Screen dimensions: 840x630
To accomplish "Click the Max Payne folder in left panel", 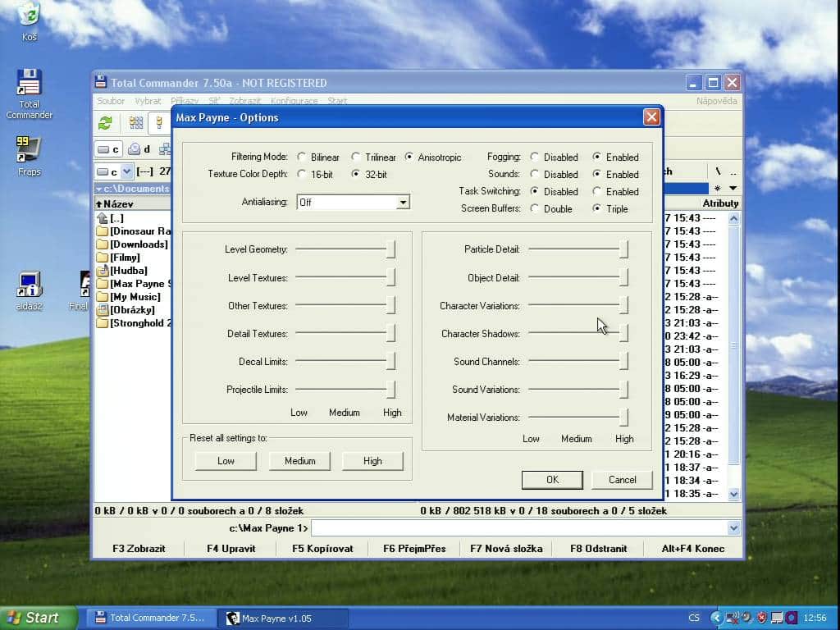I will pos(134,284).
